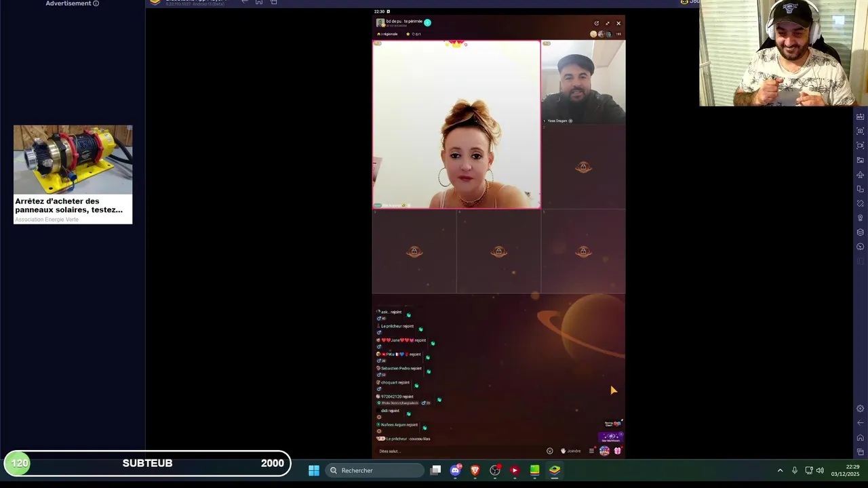Open the Roomy Clash badge

(x=612, y=424)
